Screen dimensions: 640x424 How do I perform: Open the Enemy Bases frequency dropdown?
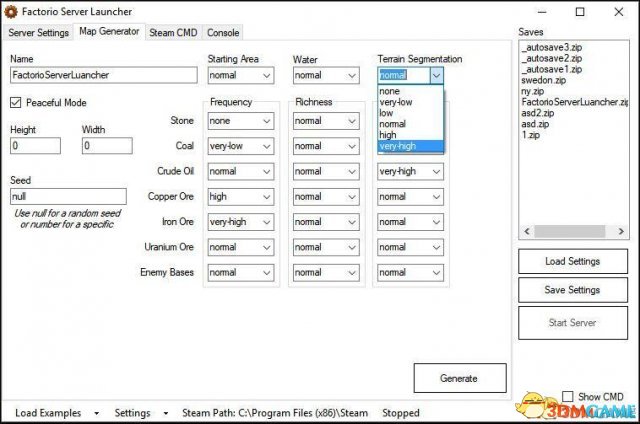241,273
